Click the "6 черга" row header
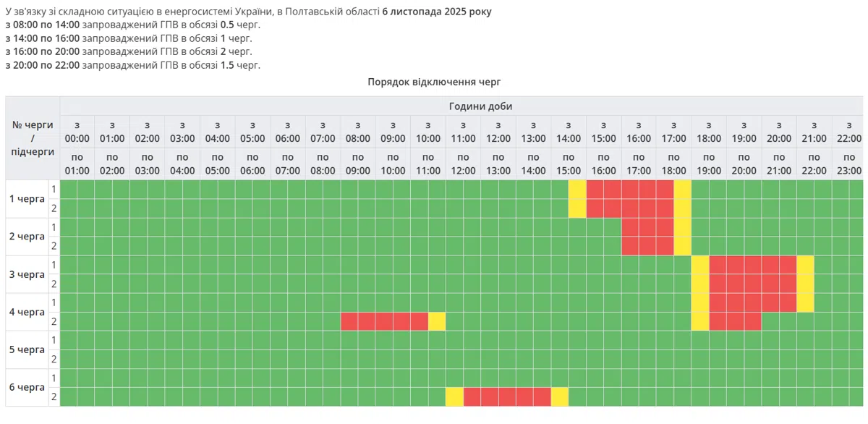Screen dimensions: 868x424 [x=27, y=387]
